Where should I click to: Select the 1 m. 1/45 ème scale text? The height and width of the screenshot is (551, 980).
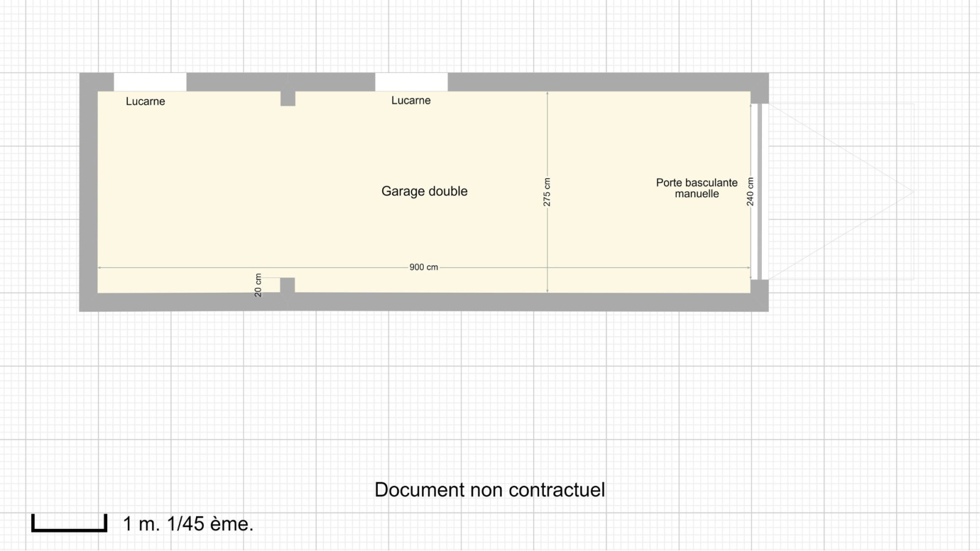coord(188,524)
